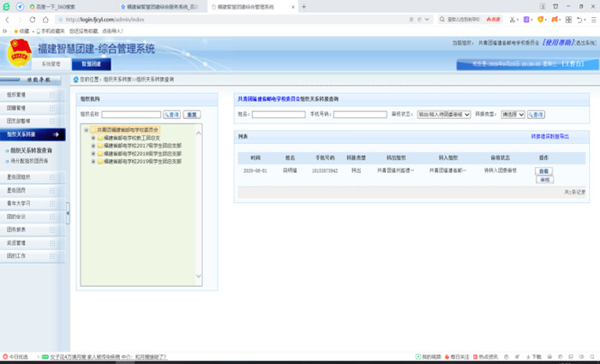The image size is (600, 364).
Task: Expand the 福建省邮电学校教工团总支 tree node
Action: [x=93, y=137]
